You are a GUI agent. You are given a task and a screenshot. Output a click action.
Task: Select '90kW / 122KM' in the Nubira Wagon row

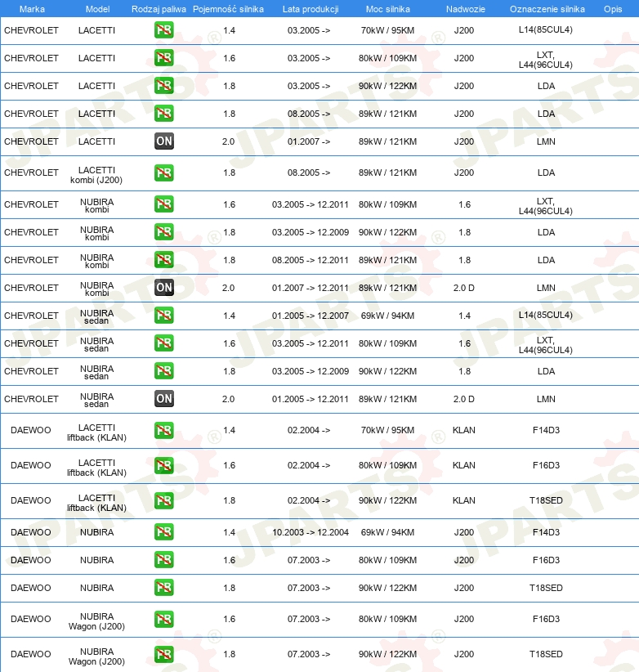coord(387,655)
